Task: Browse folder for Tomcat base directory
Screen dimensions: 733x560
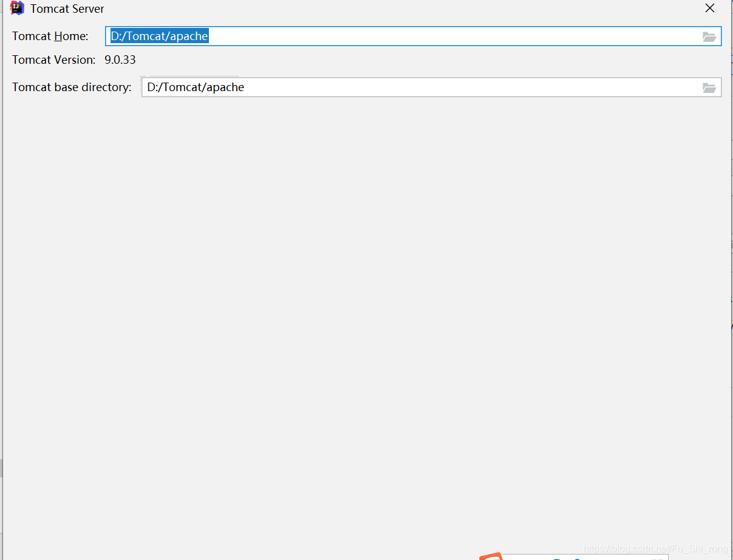Action: [709, 87]
